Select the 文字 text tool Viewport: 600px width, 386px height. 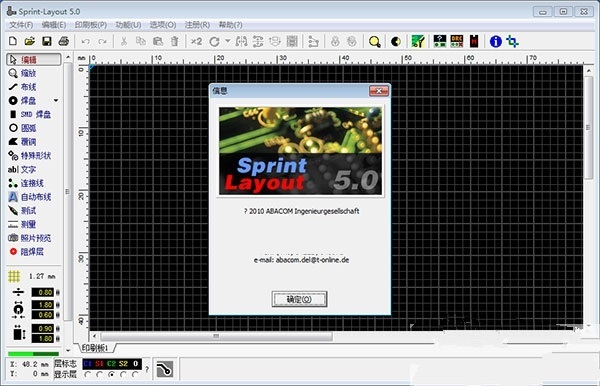[x=22, y=169]
